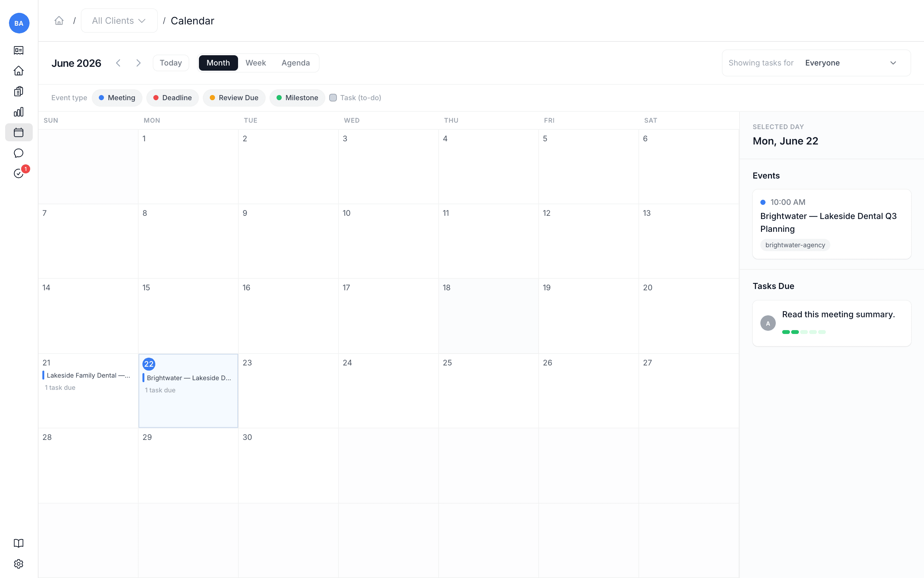Viewport: 924px width, 578px height.
Task: Switch to Month view
Action: coord(218,63)
